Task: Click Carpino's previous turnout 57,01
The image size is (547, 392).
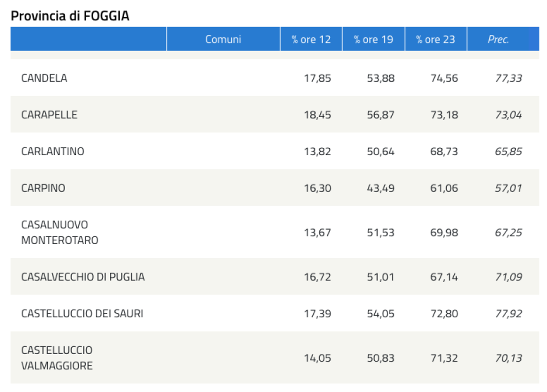Action: [508, 188]
